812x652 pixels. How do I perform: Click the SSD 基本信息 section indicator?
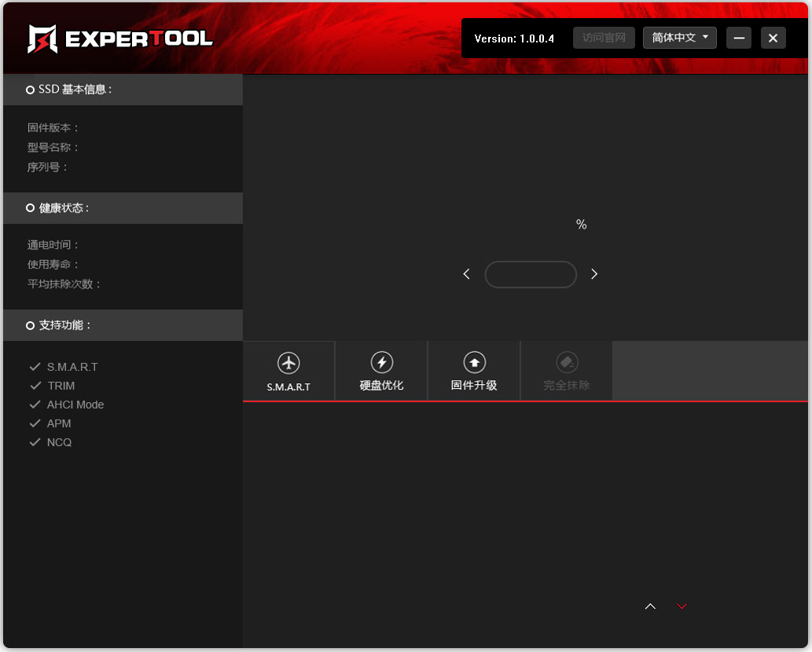point(29,89)
